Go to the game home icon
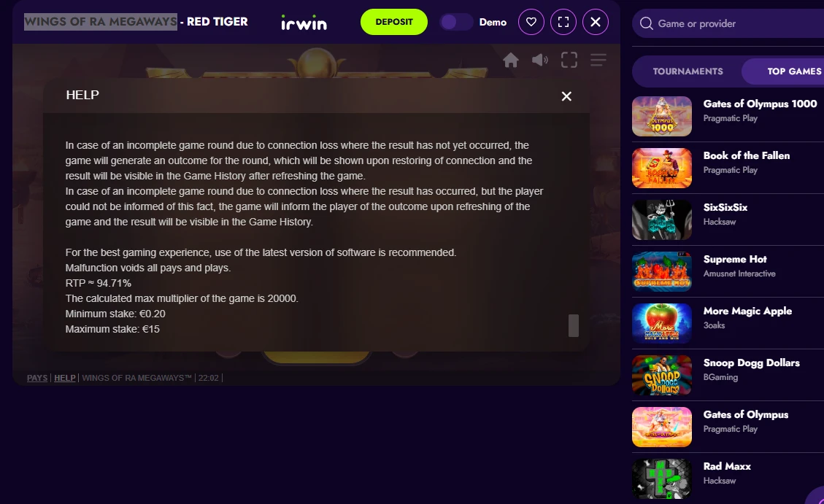This screenshot has height=504, width=824. [511, 61]
